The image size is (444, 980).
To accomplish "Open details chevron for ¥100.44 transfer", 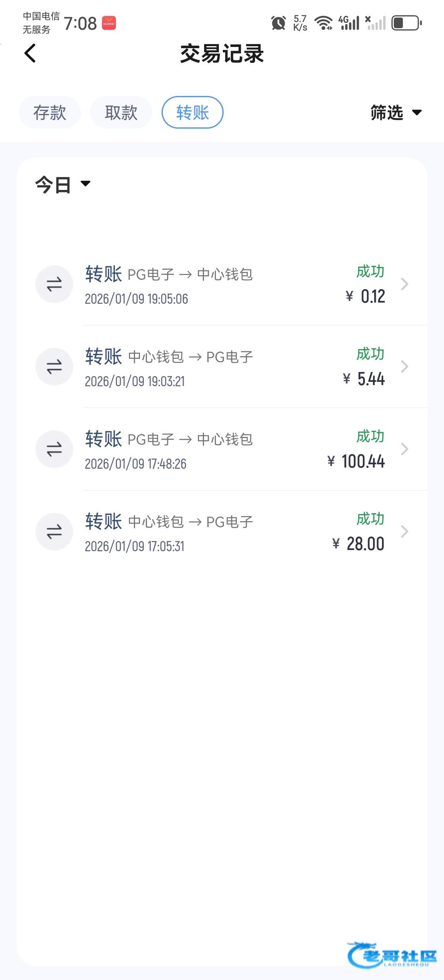I will click(x=404, y=449).
